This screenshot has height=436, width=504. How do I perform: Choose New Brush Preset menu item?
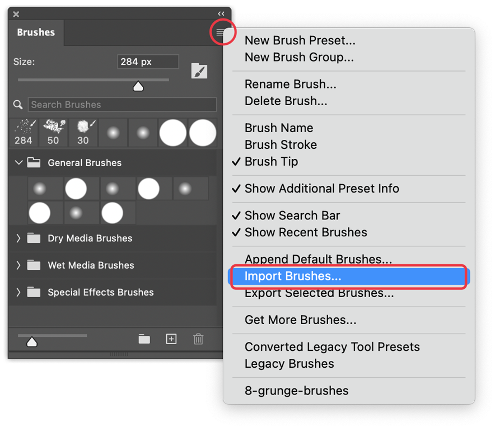[x=300, y=40]
